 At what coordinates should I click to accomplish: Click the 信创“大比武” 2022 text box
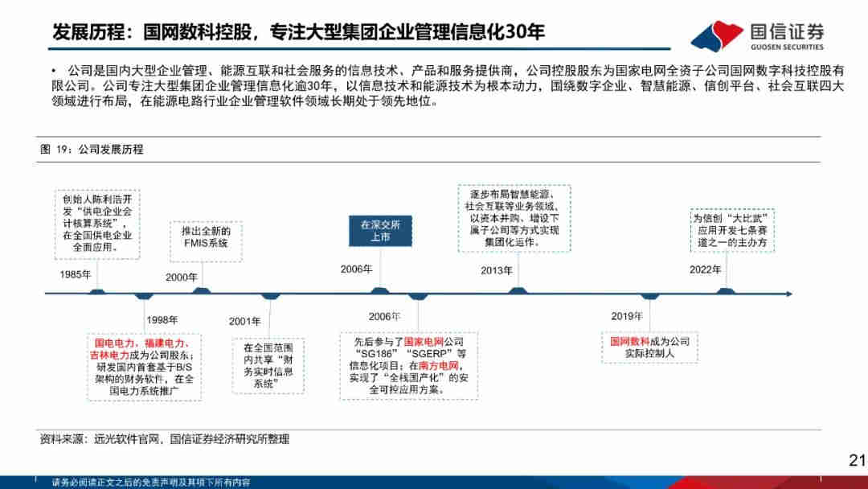[731, 229]
